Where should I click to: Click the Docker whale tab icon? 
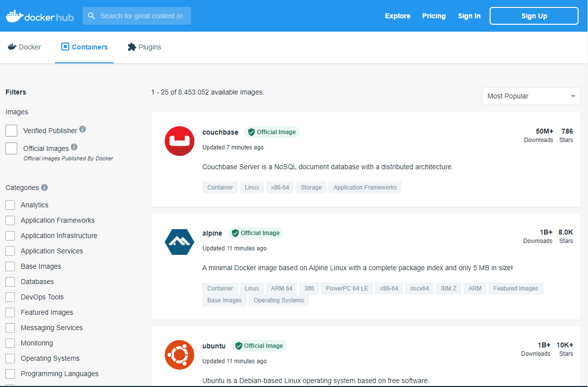pos(12,47)
